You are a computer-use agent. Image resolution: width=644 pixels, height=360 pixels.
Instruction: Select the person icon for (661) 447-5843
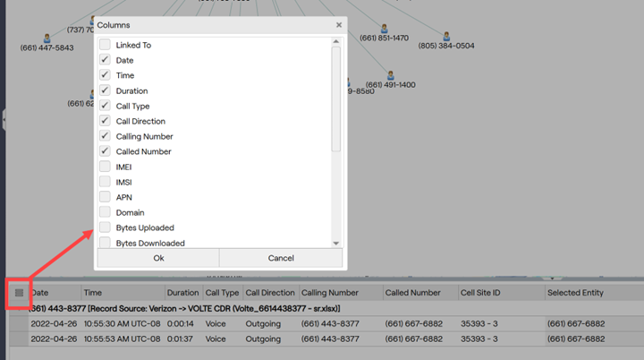[x=47, y=39]
